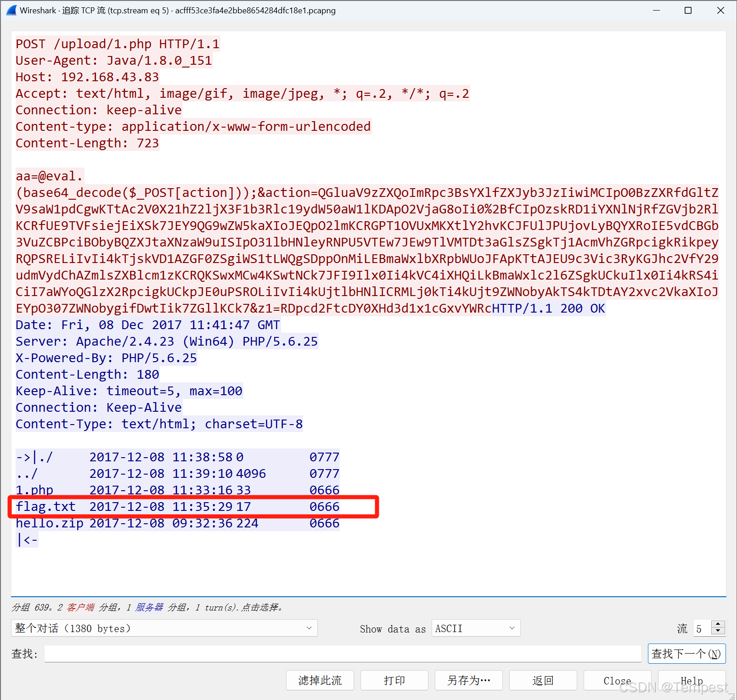This screenshot has width=737, height=700.
Task: Click the 查找下一个(N) find next button
Action: [x=686, y=654]
